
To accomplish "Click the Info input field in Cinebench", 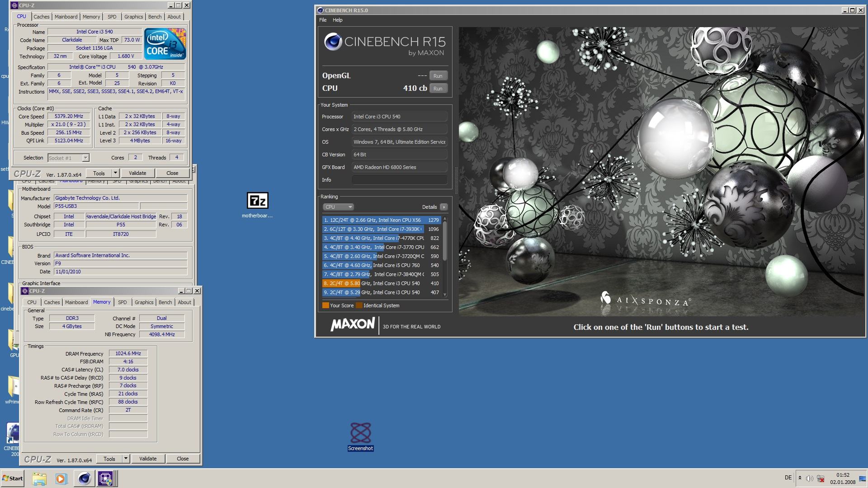I will [399, 180].
